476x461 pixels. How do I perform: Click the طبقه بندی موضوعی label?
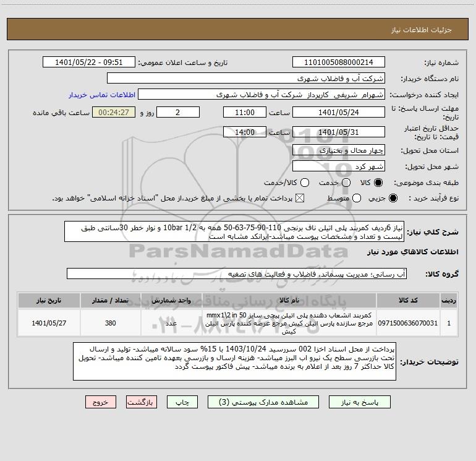click(x=426, y=183)
